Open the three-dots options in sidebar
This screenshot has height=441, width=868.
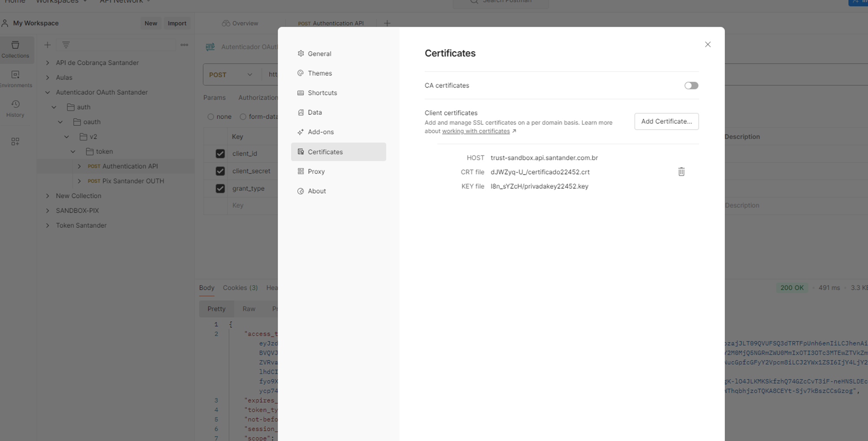coord(184,45)
